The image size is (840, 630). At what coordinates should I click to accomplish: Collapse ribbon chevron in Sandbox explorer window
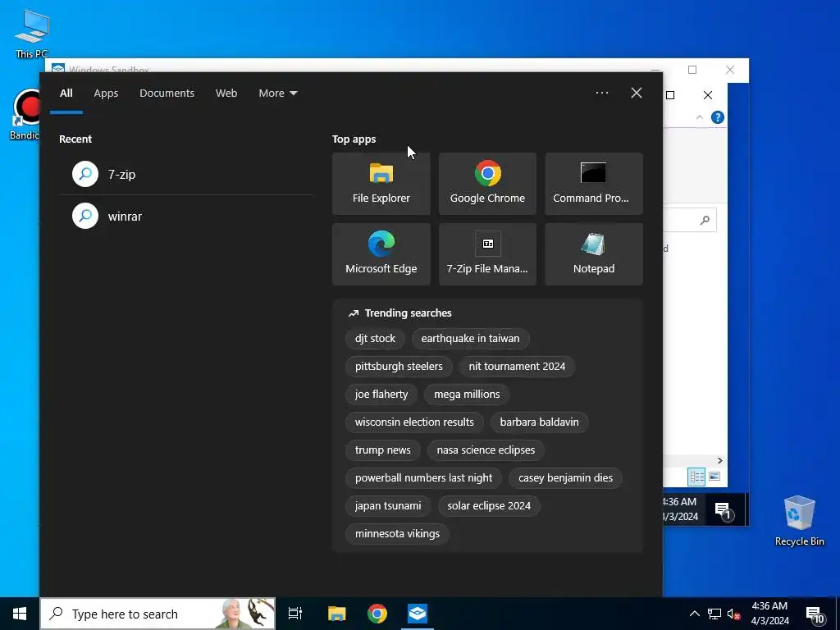click(x=700, y=117)
